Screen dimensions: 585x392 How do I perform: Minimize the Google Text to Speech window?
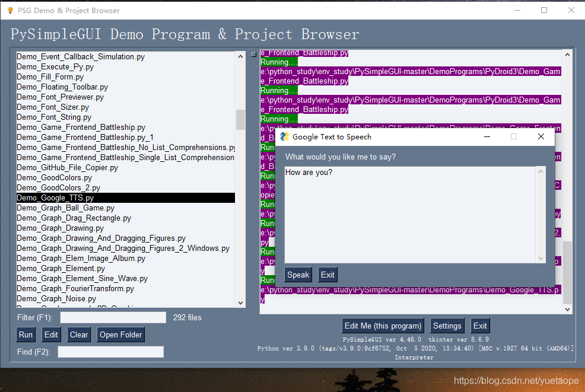(x=487, y=136)
